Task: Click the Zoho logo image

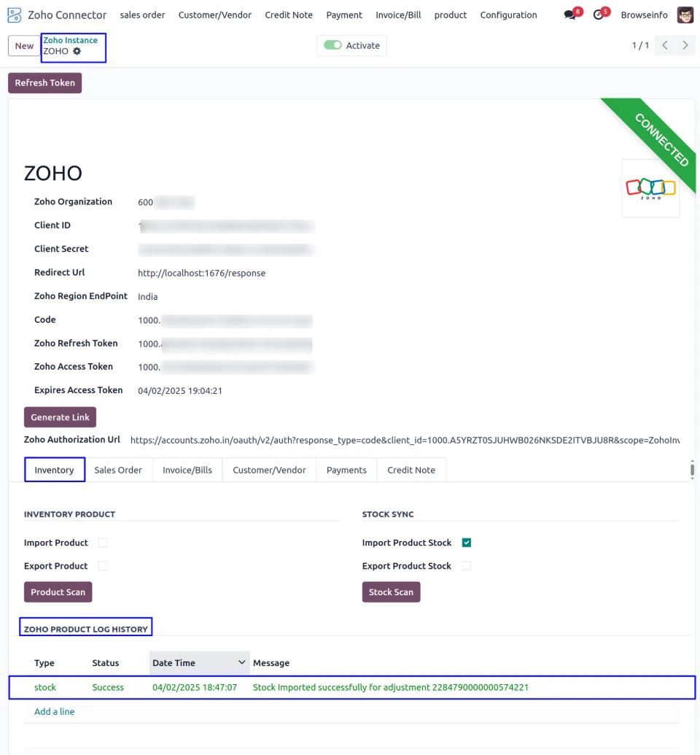Action: click(650, 188)
